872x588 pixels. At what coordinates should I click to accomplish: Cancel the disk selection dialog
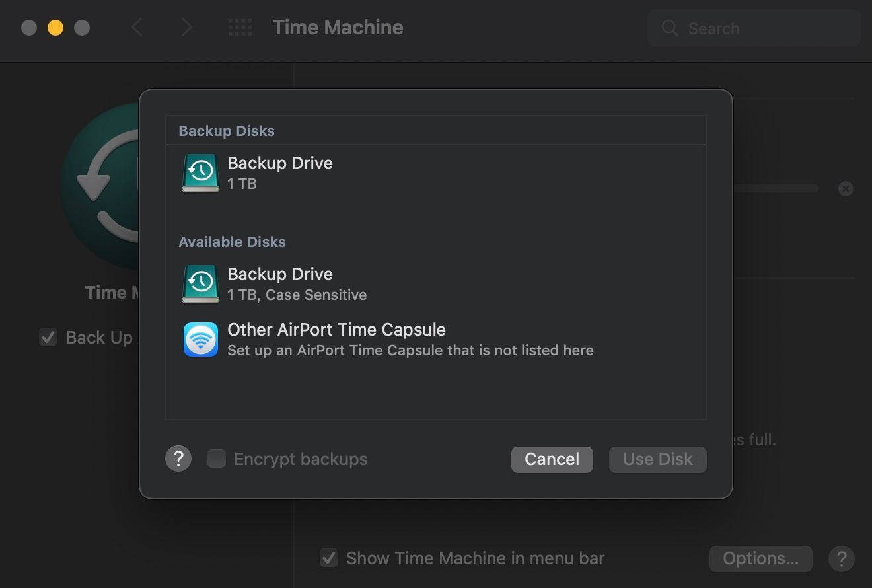pos(552,459)
